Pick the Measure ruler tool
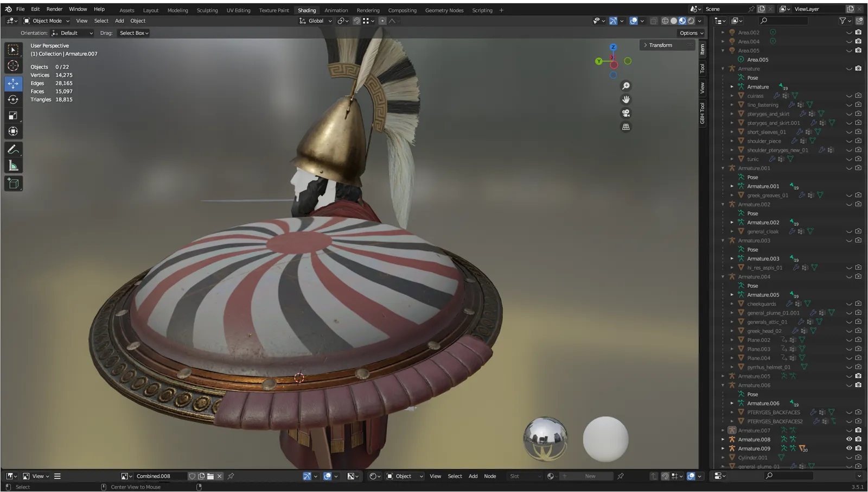 pos(13,166)
